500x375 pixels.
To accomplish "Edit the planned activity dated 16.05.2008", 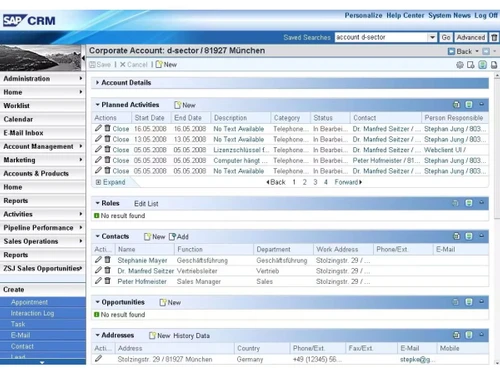I will (x=98, y=128).
